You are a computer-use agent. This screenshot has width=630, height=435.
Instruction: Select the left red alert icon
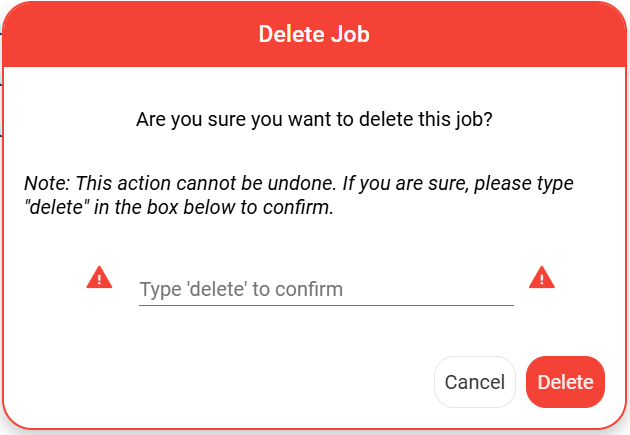click(x=99, y=278)
